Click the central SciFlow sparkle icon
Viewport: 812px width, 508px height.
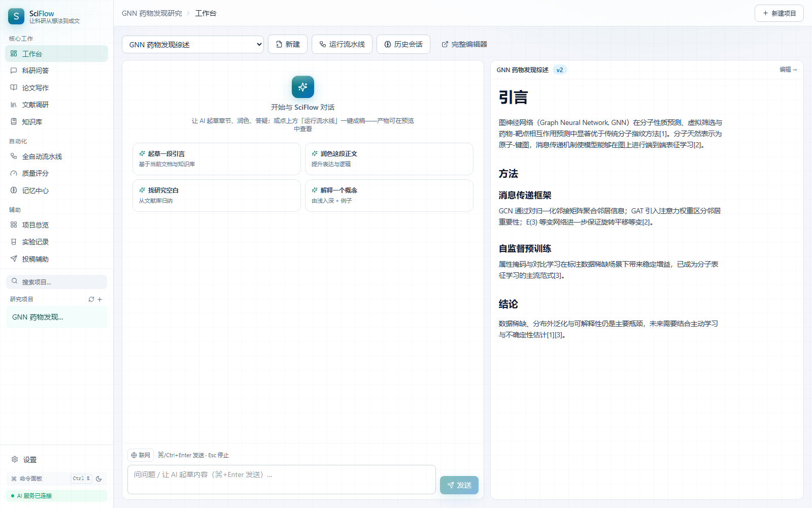click(x=303, y=87)
